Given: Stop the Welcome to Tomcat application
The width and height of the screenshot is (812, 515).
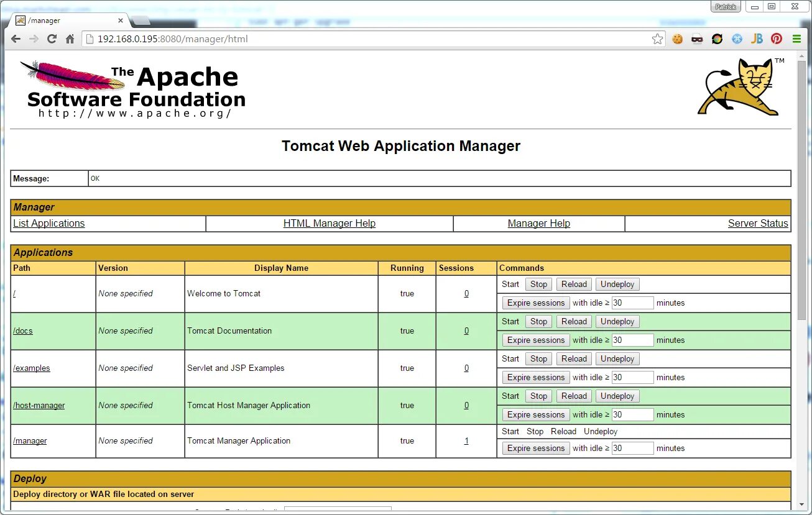Looking at the screenshot, I should 538,285.
